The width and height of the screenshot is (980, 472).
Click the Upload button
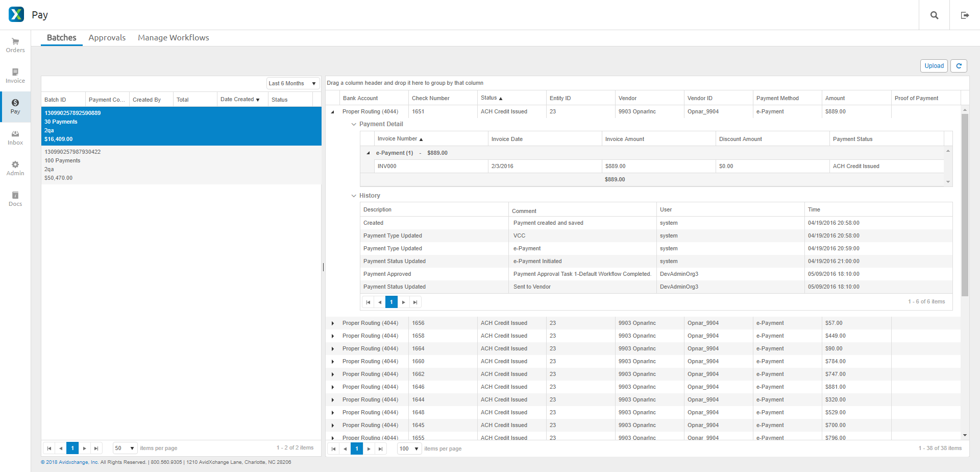pos(934,65)
